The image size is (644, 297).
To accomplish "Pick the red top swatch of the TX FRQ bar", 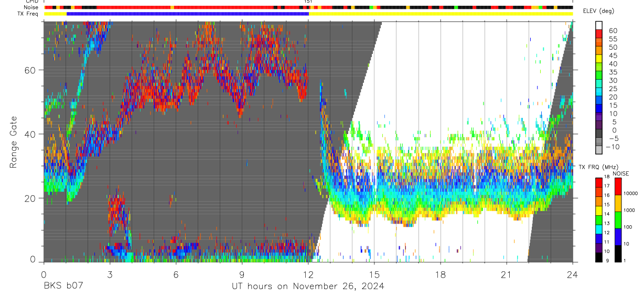I will 599,183.
